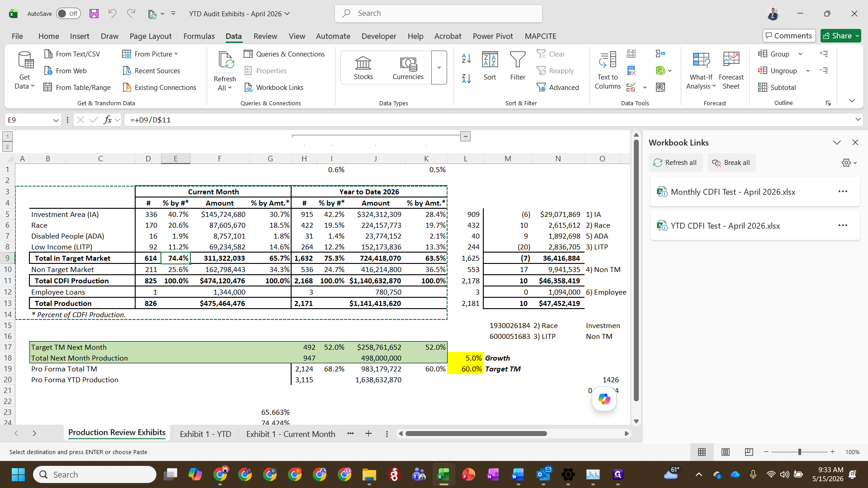Viewport: 868px width, 488px height.
Task: Open the File menu
Action: (17, 36)
